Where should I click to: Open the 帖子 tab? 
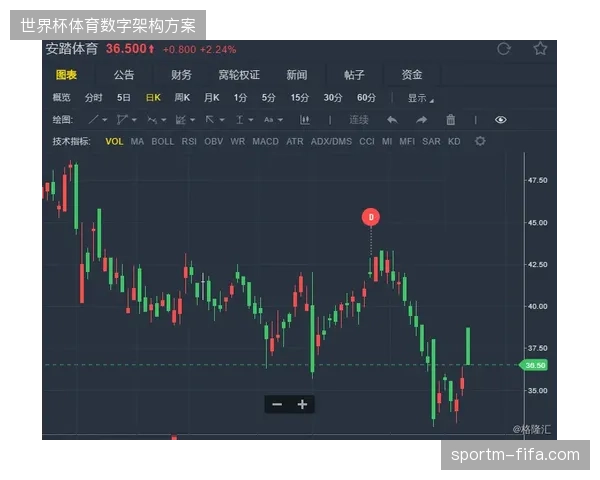point(354,75)
